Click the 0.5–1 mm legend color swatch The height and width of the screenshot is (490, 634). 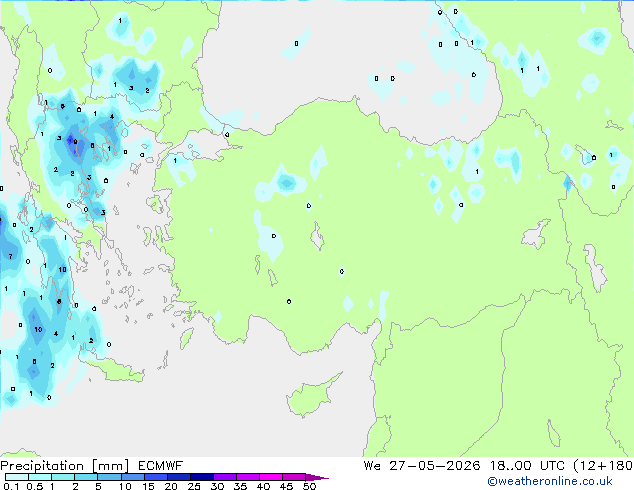coord(40,477)
